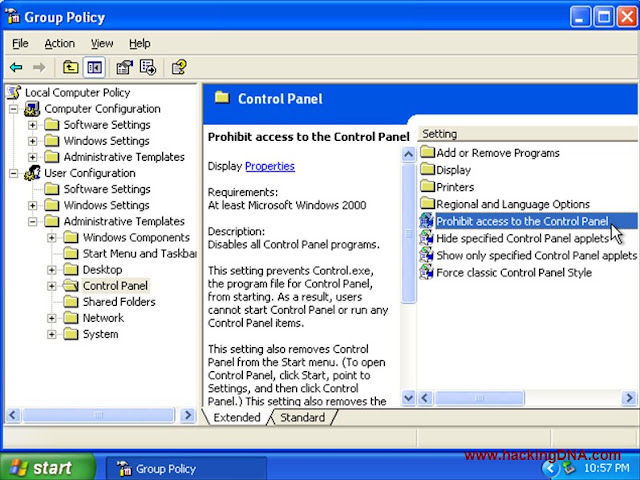Screen dimensions: 640x480
Task: Click the Help toolbar icon
Action: pos(179,67)
